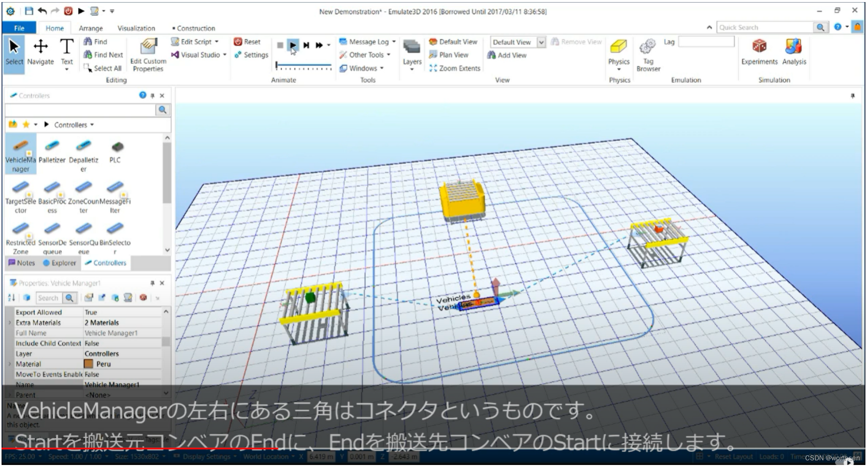The height and width of the screenshot is (466, 868).
Task: Switch to the Notes panel tab
Action: [22, 263]
